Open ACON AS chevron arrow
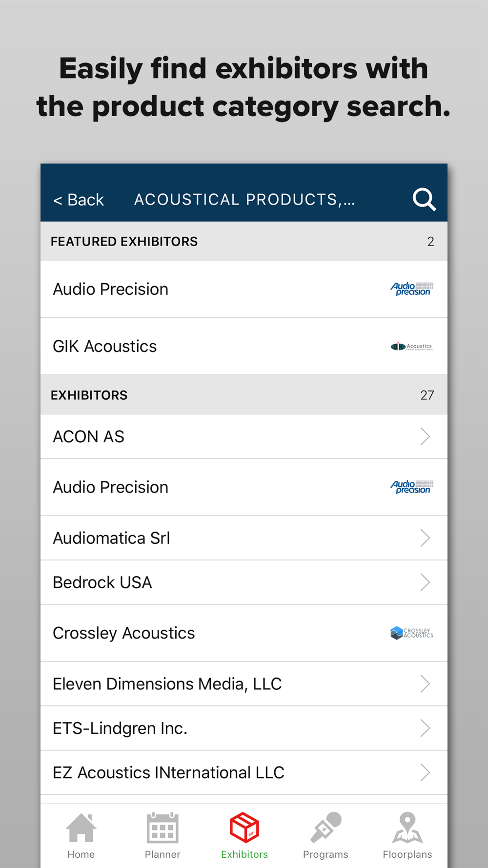This screenshot has width=488, height=868. 425,436
